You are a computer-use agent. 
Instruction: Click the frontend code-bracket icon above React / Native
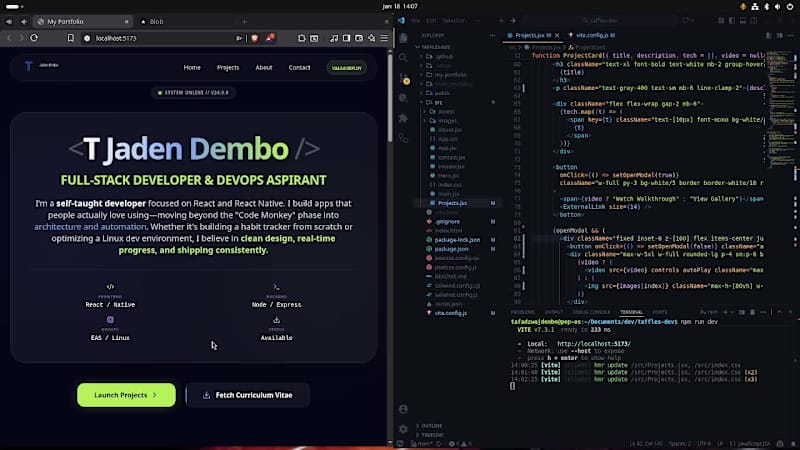pos(110,287)
